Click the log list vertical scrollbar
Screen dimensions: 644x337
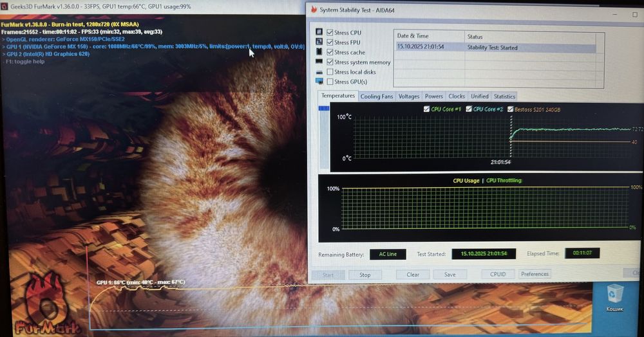pyautogui.click(x=600, y=59)
